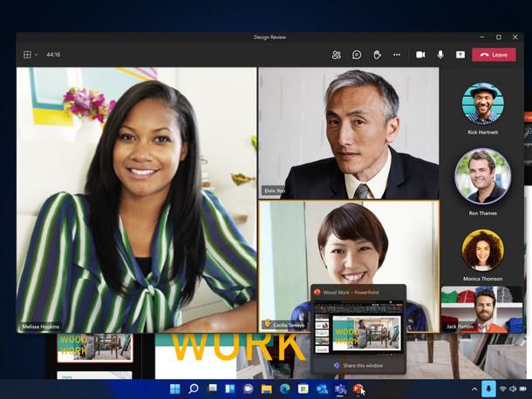Click the share content tray icon
This screenshot has width=532, height=399.
[x=460, y=55]
